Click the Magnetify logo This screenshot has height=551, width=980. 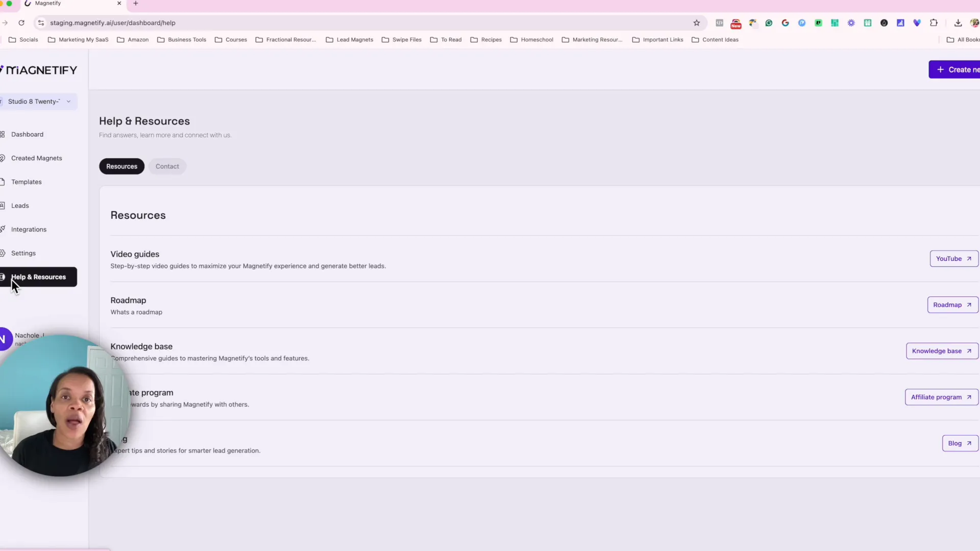[39, 70]
